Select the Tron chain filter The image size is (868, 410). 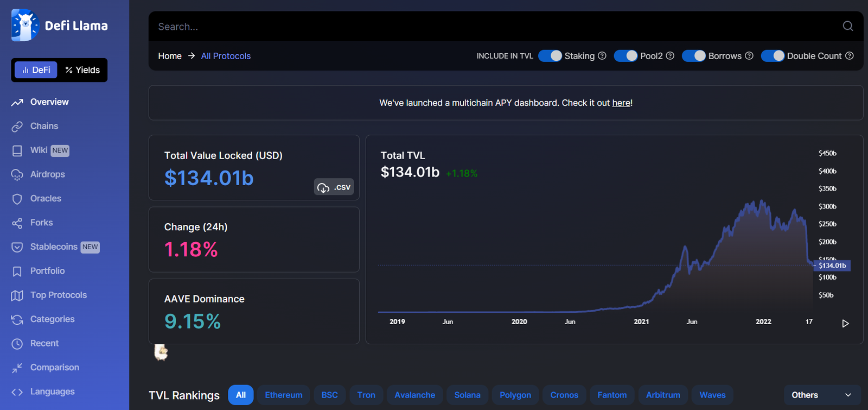coord(366,395)
